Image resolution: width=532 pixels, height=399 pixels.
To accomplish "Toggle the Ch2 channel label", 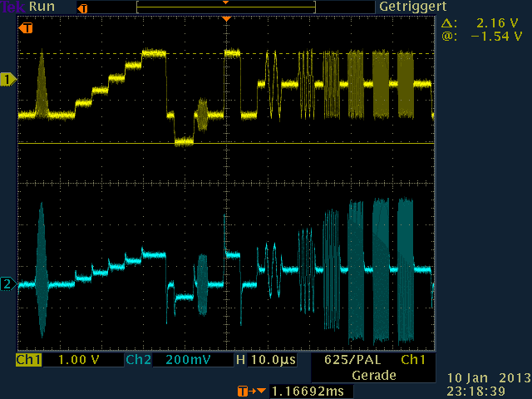I will 137,361.
